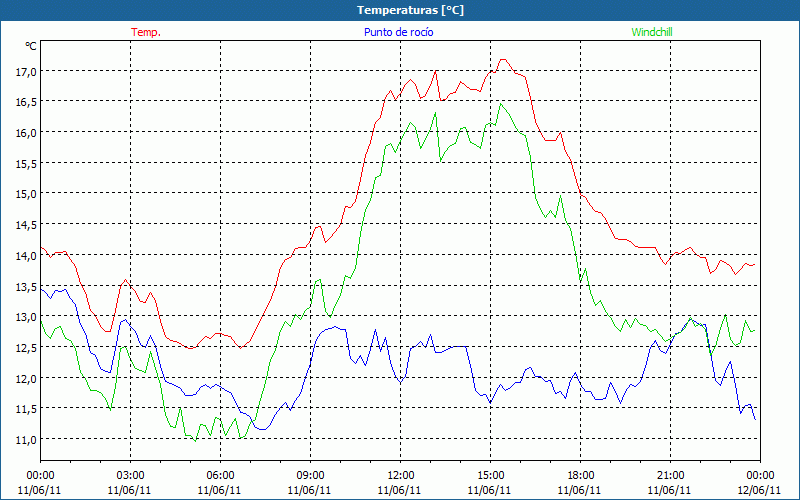Click the 18:00 time axis label
This screenshot has height=500, width=800.
point(580,475)
